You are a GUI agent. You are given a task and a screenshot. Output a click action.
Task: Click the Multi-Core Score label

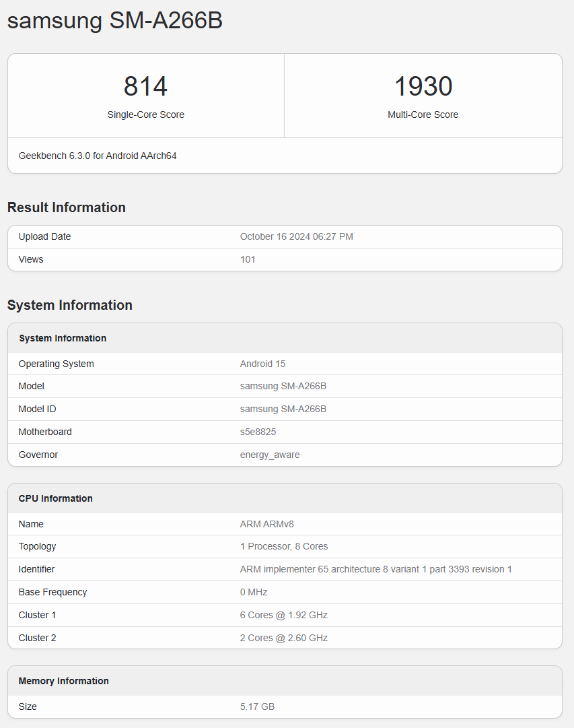423,114
